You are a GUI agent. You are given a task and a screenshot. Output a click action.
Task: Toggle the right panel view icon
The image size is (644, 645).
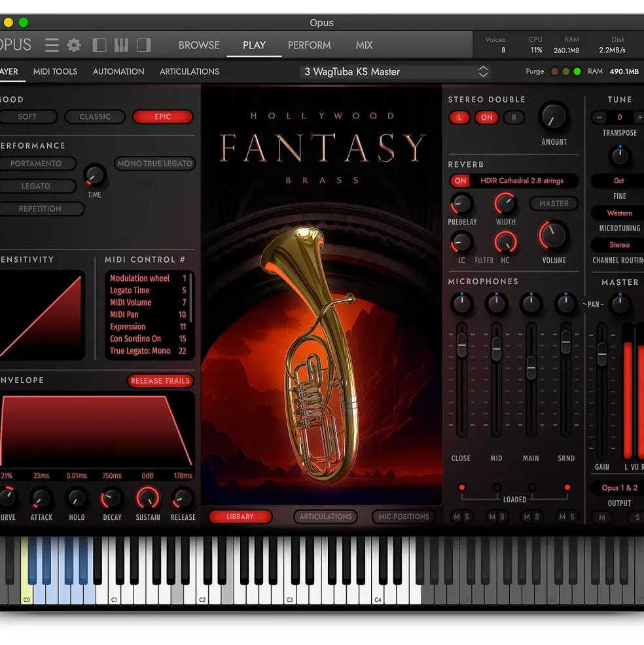(x=143, y=45)
